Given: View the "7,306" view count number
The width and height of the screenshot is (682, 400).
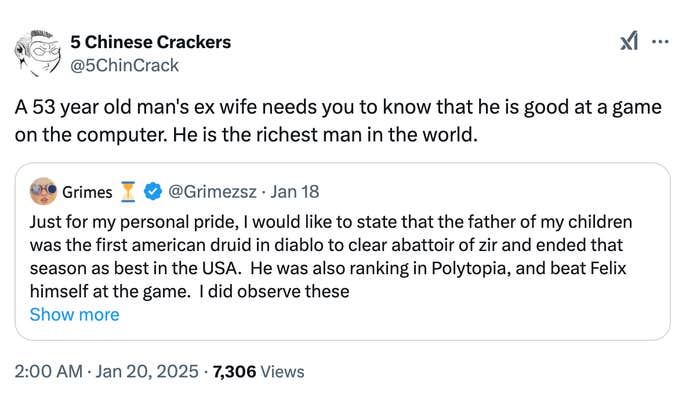Looking at the screenshot, I should [x=236, y=372].
